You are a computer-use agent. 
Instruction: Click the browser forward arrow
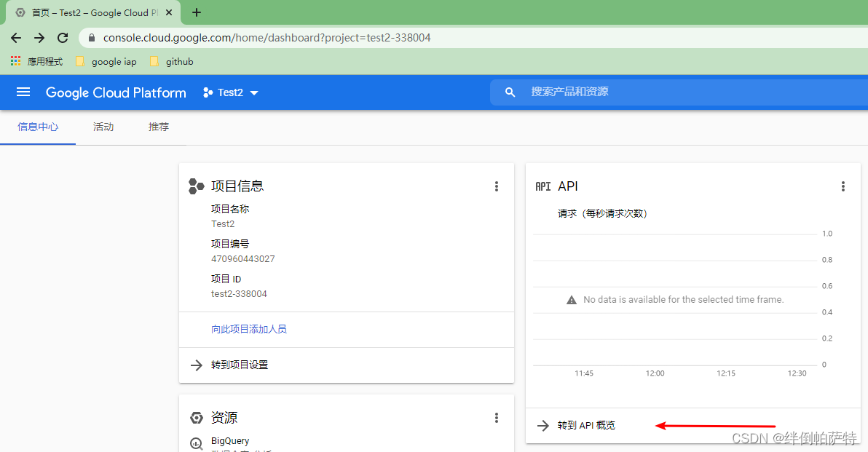click(x=39, y=38)
